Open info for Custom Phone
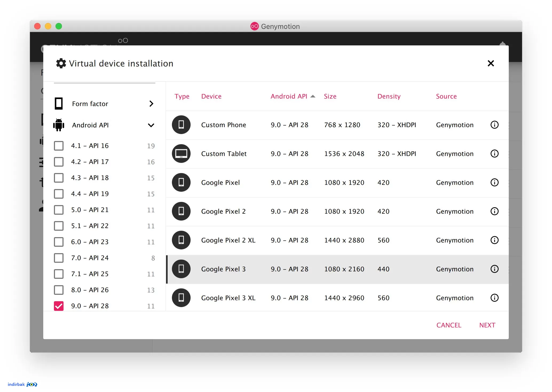The width and height of the screenshot is (552, 392). tap(494, 125)
